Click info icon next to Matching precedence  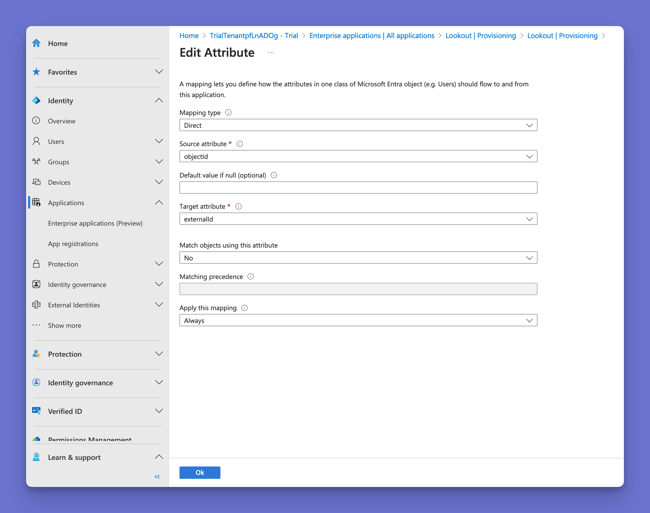pyautogui.click(x=250, y=276)
